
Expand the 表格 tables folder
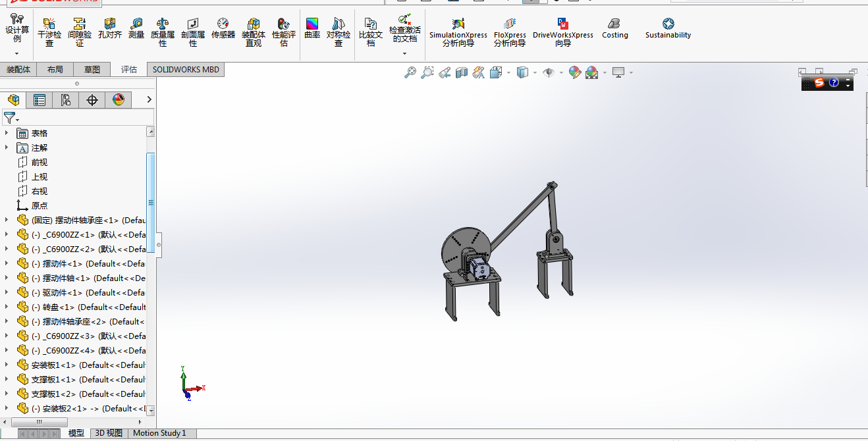tap(7, 133)
